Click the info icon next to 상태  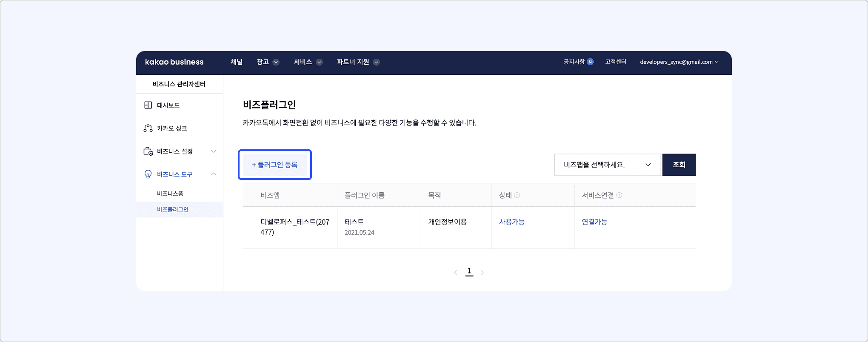[x=517, y=195]
